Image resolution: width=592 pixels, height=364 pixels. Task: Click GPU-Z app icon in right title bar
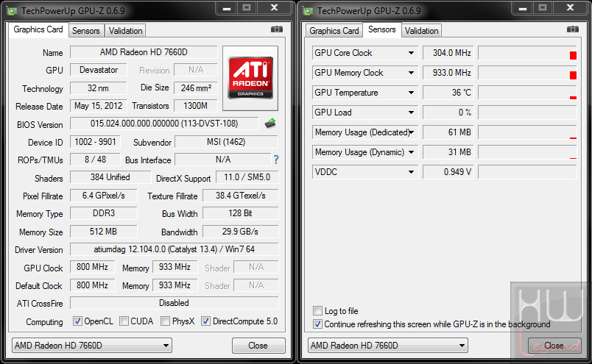(x=308, y=10)
